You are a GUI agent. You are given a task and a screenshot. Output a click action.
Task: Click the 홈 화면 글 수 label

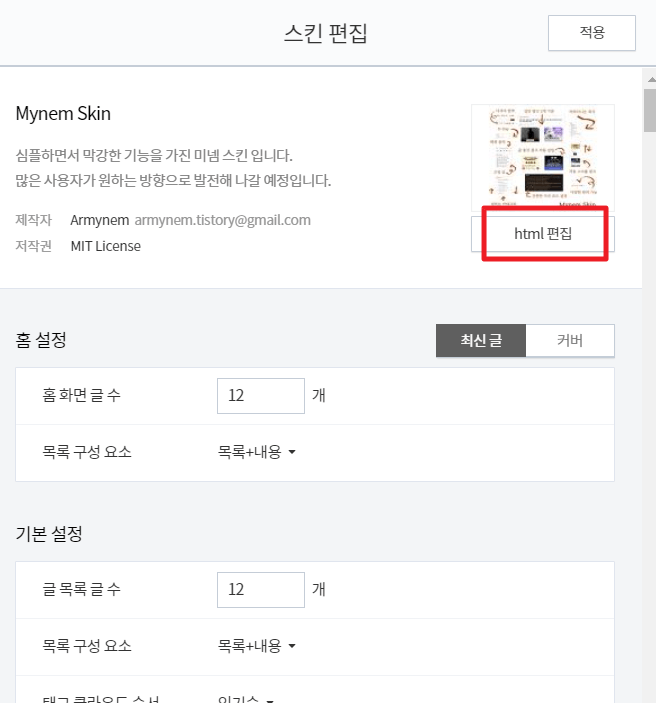81,395
